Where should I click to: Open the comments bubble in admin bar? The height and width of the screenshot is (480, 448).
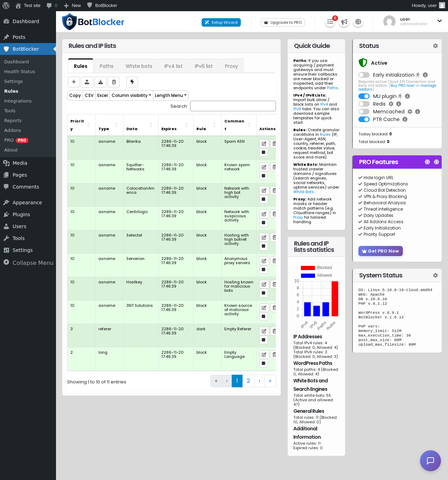coord(49,6)
